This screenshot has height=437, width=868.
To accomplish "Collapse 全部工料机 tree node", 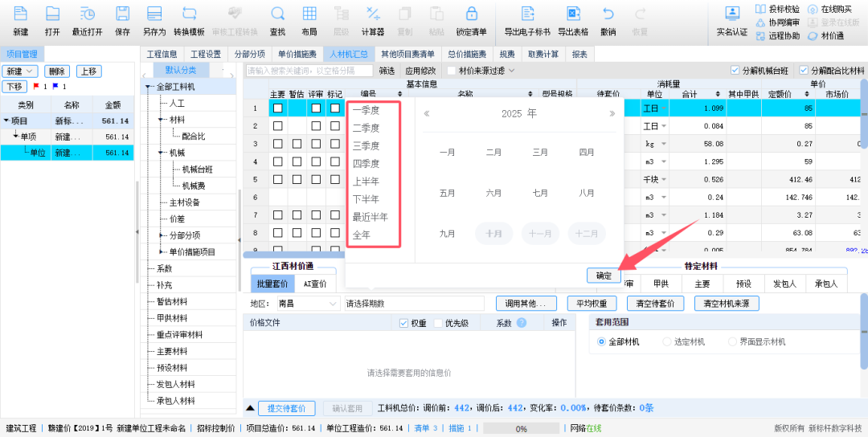I will [149, 87].
